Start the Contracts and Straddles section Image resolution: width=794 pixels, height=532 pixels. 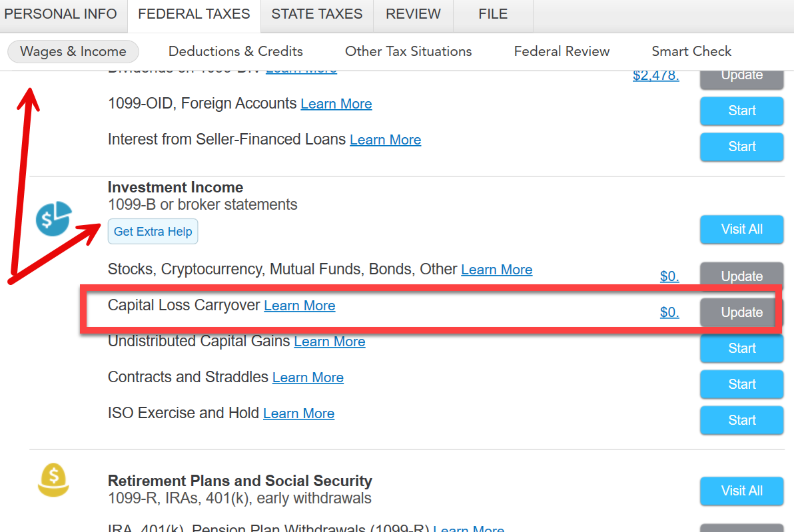click(741, 384)
